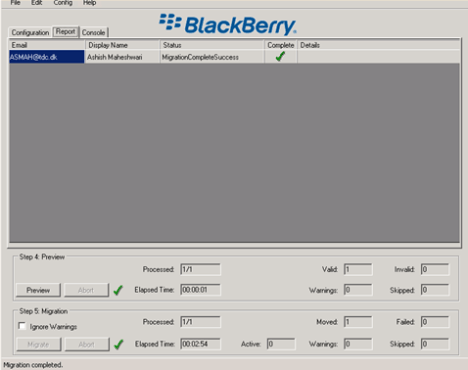The width and height of the screenshot is (468, 370).
Task: Click the Migration Processed field 1/1
Action: [x=200, y=322]
